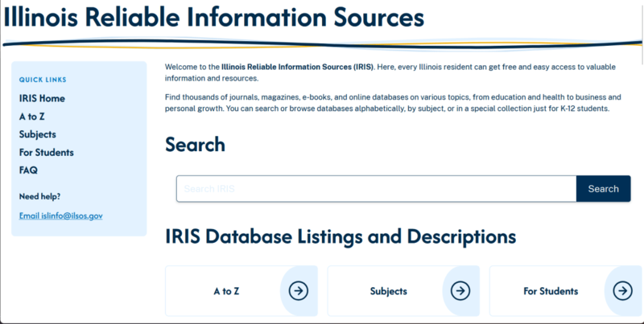The width and height of the screenshot is (644, 324).
Task: Focus the Search IRIS input field
Action: (x=376, y=189)
